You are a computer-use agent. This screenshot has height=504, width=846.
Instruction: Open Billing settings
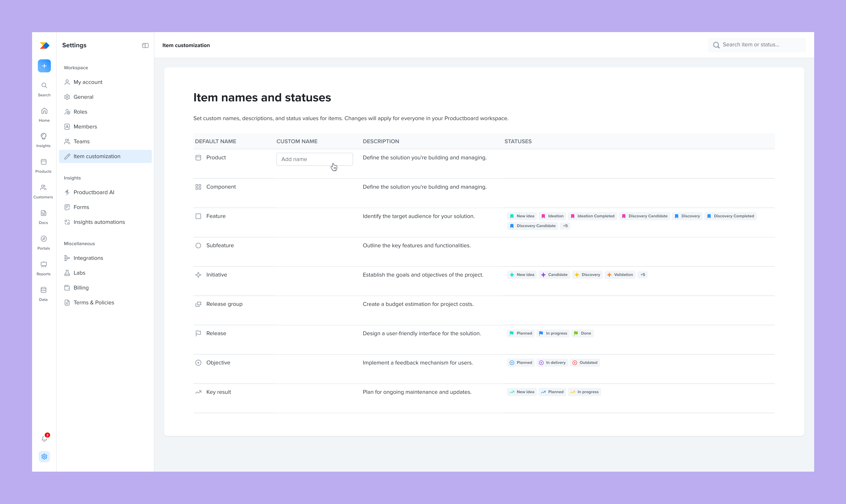coord(105,288)
